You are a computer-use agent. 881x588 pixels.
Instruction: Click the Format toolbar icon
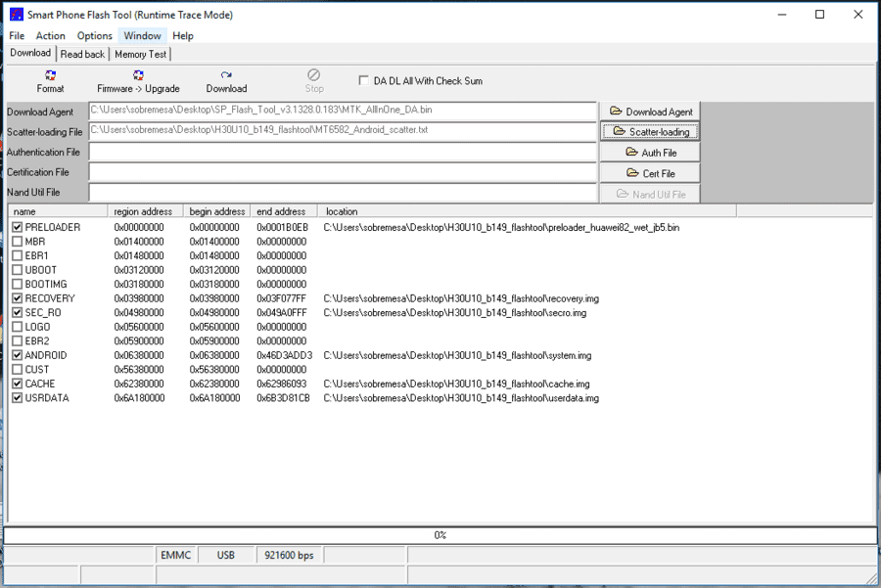(x=50, y=75)
